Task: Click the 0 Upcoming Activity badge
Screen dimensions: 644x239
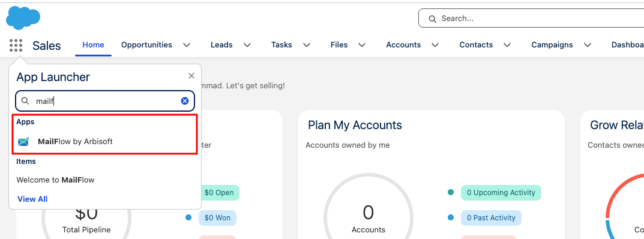Action: pos(501,193)
